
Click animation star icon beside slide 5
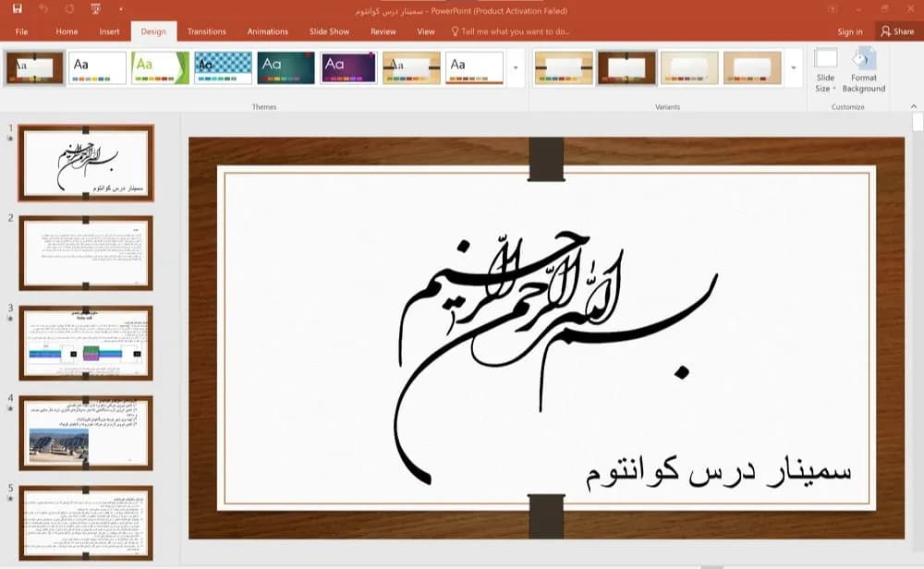pyautogui.click(x=10, y=499)
